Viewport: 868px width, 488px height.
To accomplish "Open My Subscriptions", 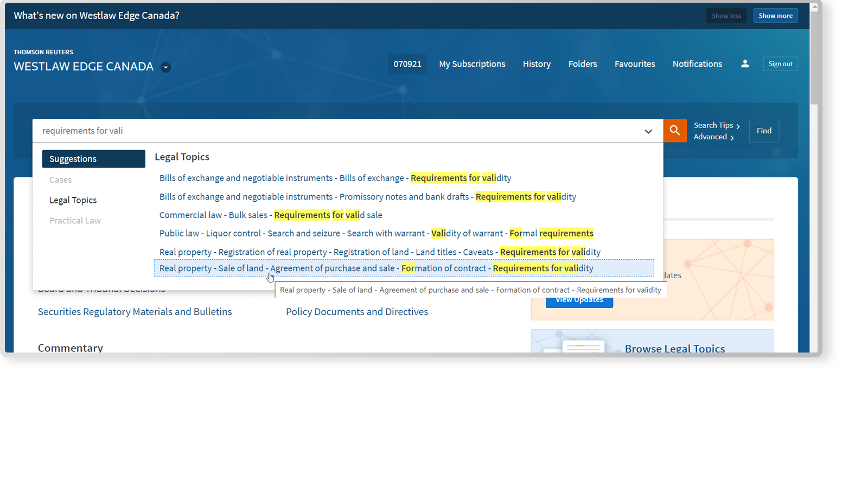I will tap(472, 64).
